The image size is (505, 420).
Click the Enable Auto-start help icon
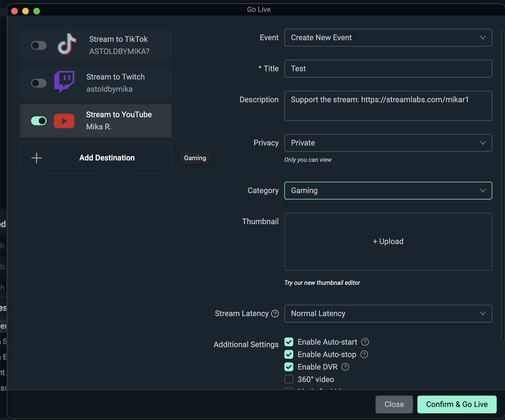click(365, 342)
